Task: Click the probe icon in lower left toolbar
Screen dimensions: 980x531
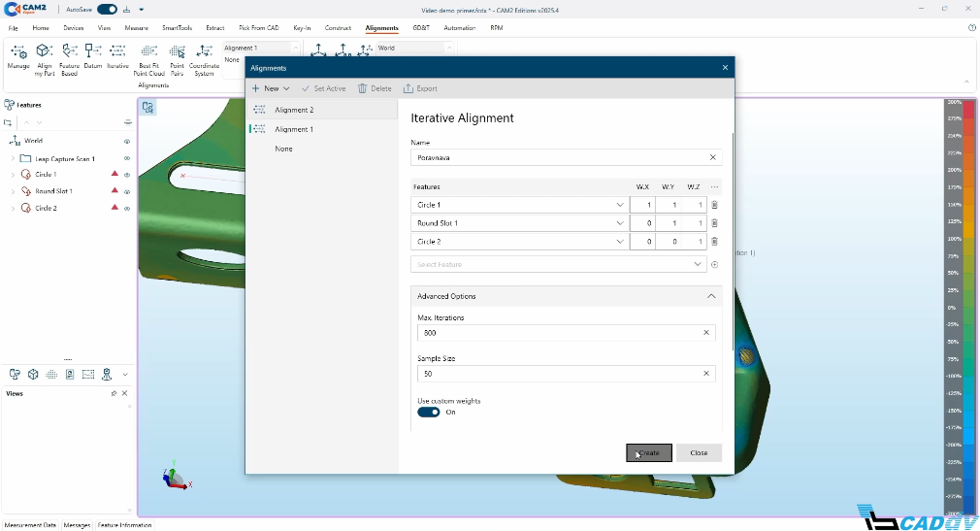Action: tap(107, 374)
